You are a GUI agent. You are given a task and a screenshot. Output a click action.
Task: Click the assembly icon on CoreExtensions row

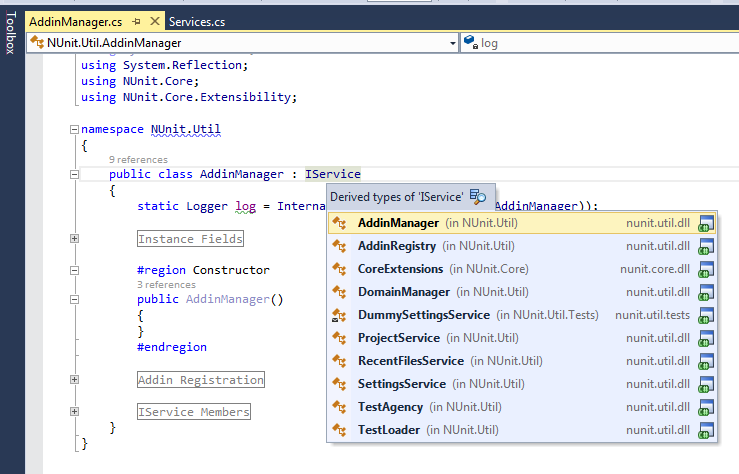click(706, 270)
